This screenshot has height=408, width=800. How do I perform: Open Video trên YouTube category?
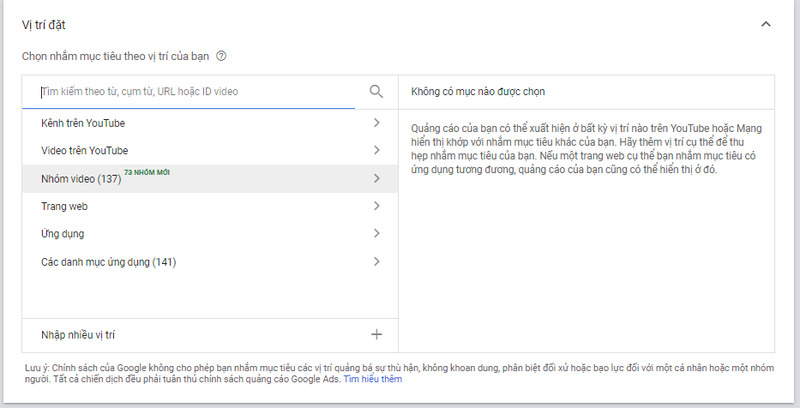click(x=85, y=151)
